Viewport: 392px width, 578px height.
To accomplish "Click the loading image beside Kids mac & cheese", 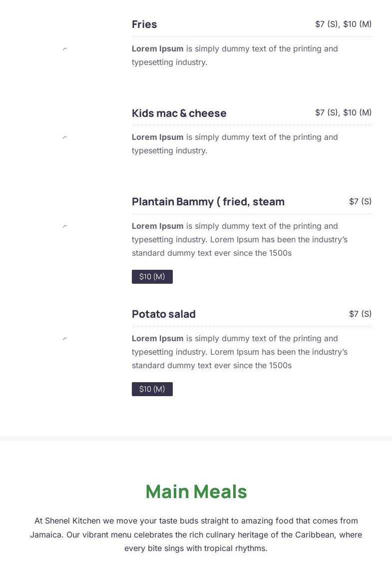I will click(65, 137).
